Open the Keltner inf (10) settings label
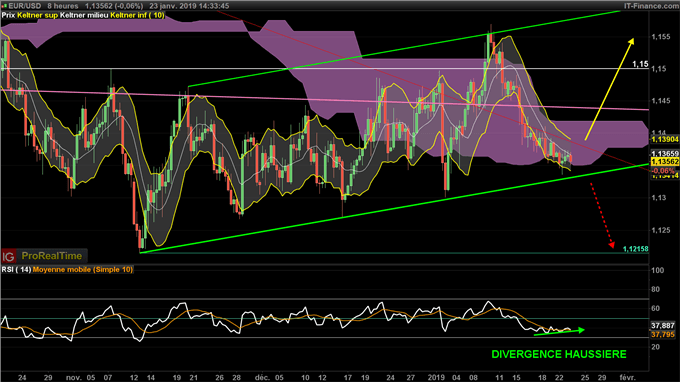This screenshot has width=680, height=382. point(137,15)
